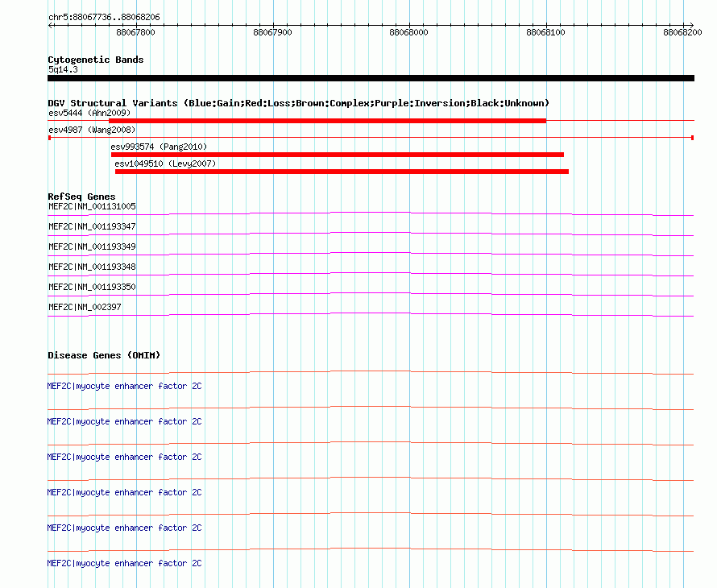
Task: Click the thin red line of esv4987
Action: 371,138
